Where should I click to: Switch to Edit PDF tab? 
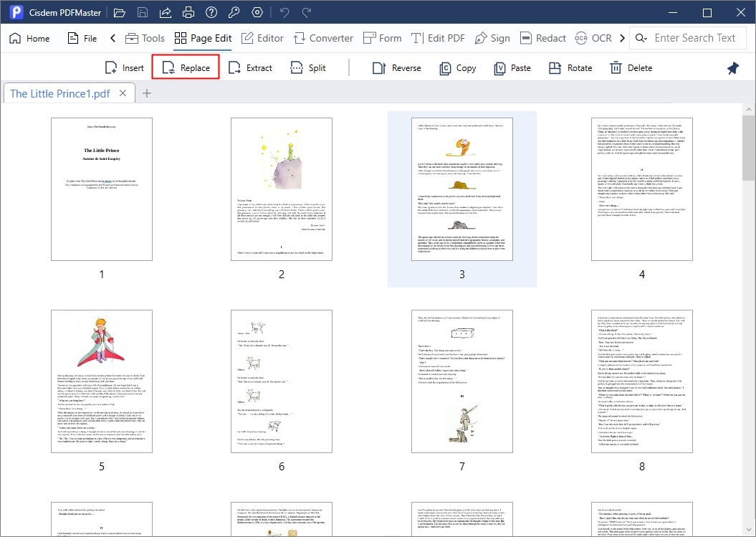point(438,38)
